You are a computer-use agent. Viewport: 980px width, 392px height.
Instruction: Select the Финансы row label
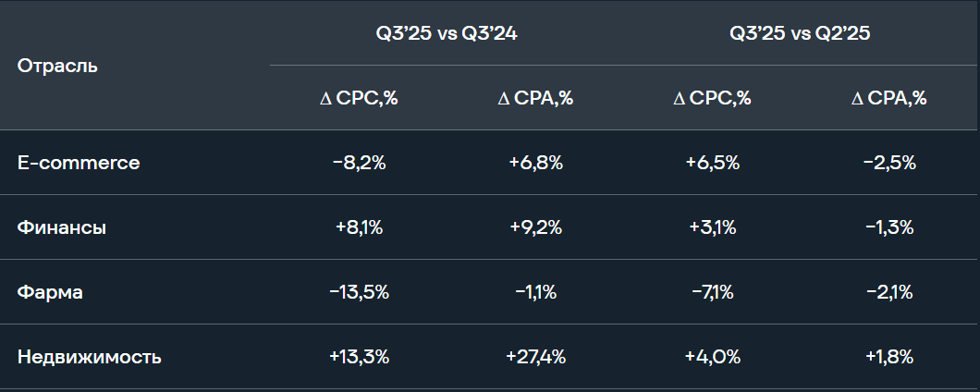pos(61,227)
